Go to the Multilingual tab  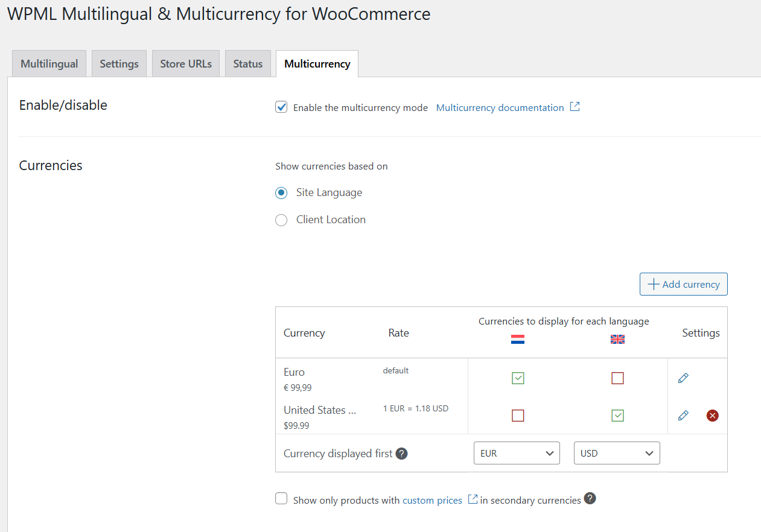[x=49, y=64]
